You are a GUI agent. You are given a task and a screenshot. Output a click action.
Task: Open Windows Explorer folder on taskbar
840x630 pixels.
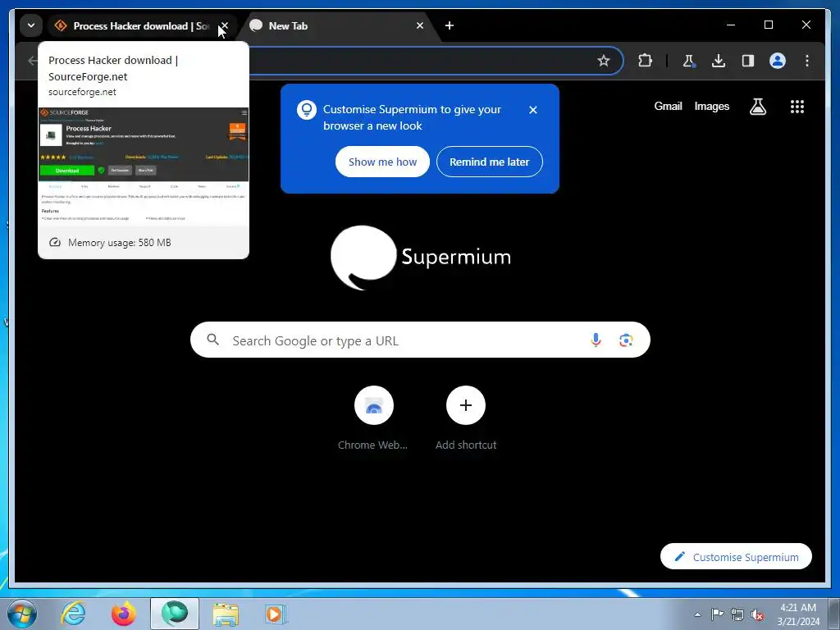pos(226,614)
